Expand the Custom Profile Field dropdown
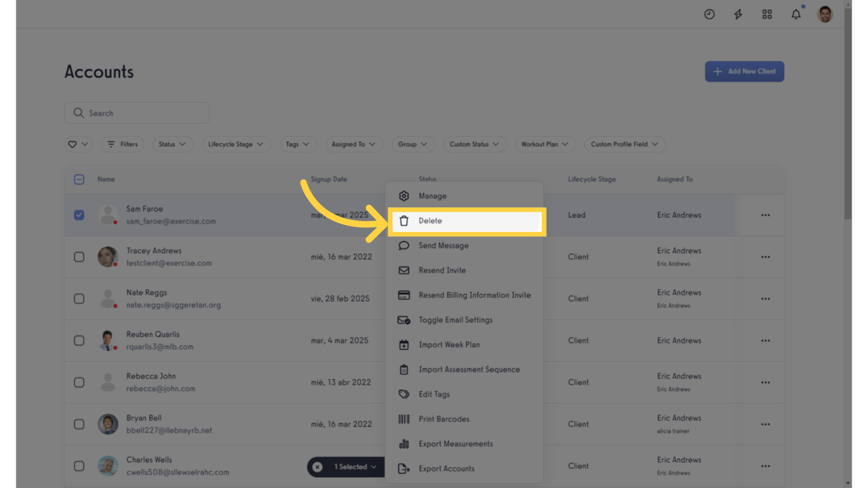 tap(625, 144)
